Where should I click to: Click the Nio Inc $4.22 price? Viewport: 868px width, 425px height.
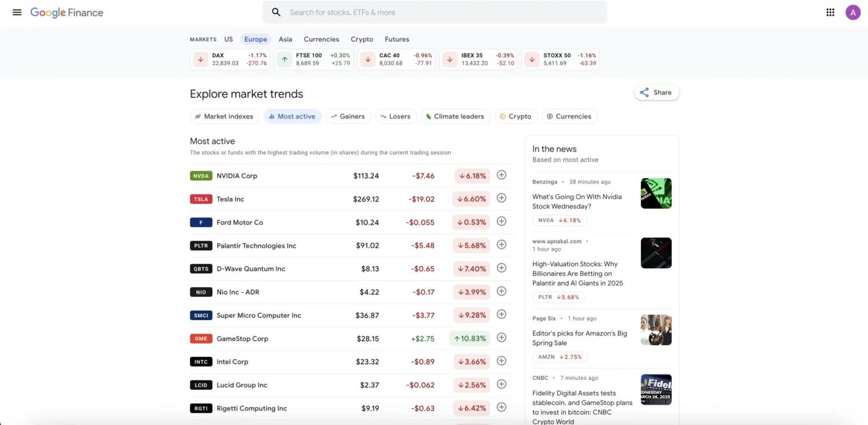369,292
